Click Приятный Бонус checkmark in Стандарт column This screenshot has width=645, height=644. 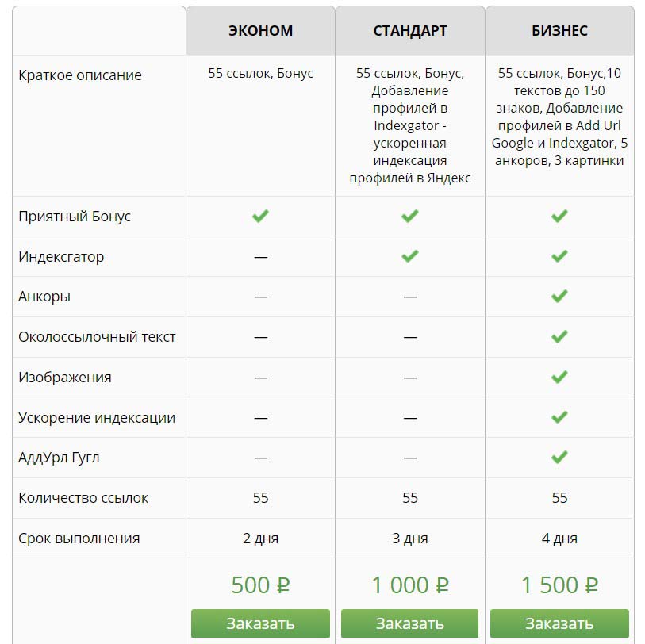tap(409, 216)
